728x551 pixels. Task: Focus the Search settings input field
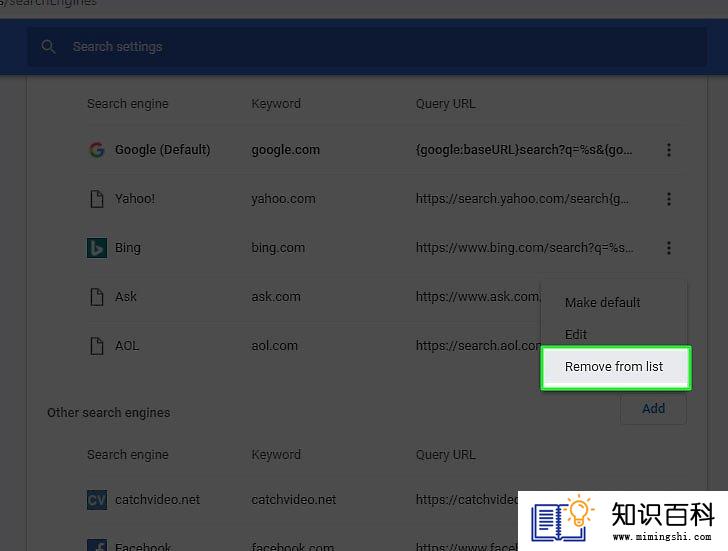coord(368,46)
